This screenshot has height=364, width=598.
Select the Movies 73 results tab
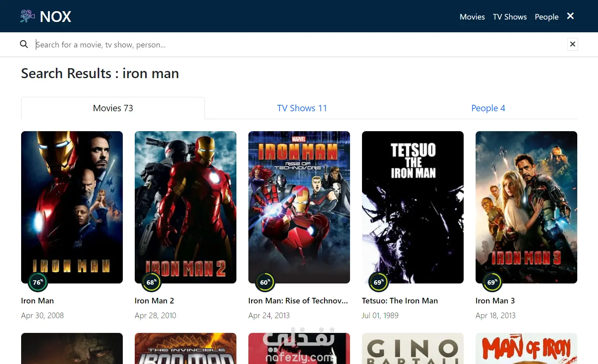click(x=113, y=108)
